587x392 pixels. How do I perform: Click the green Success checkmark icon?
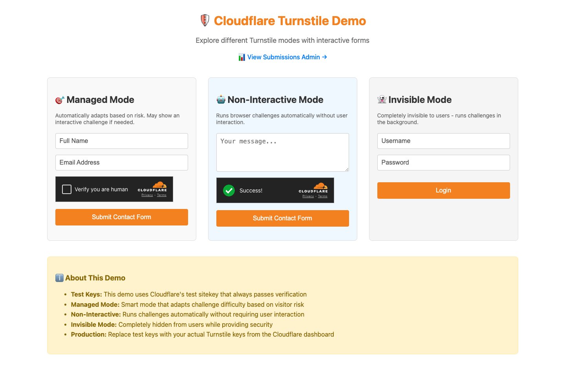tap(229, 191)
